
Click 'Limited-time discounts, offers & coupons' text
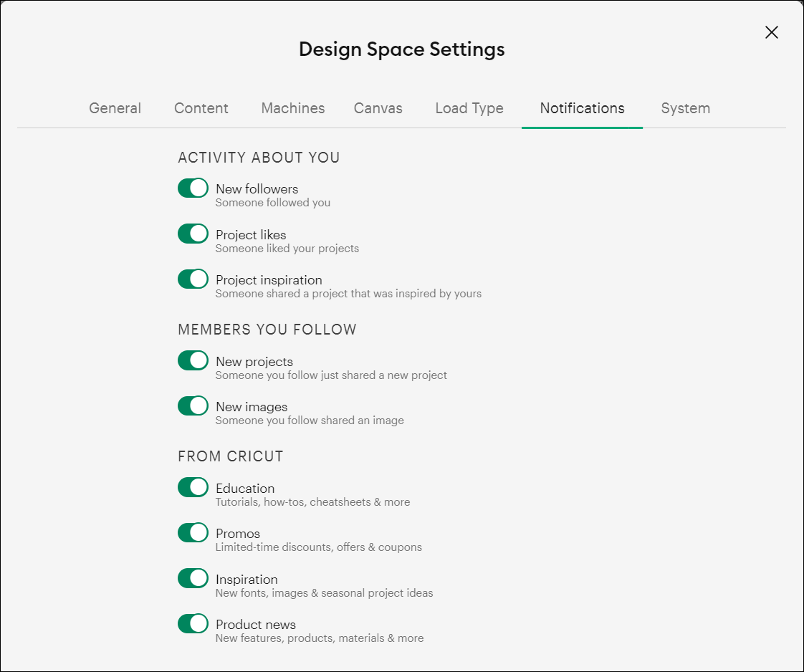coord(318,547)
